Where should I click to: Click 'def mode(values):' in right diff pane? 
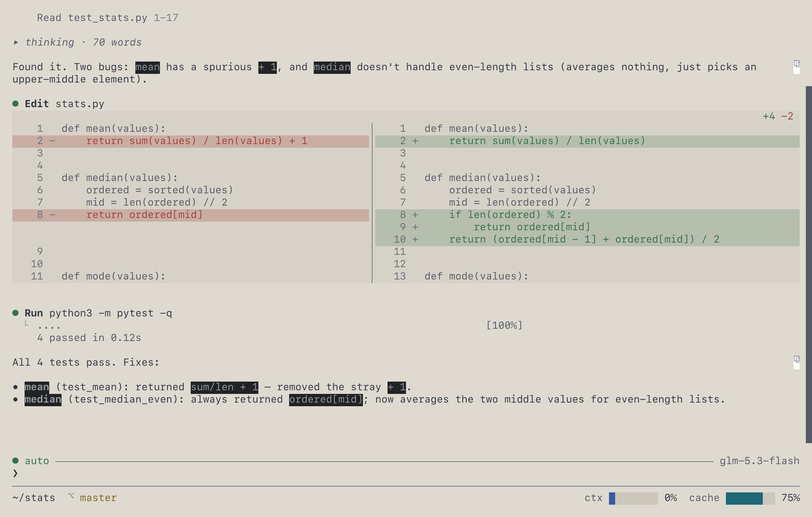[x=476, y=276]
